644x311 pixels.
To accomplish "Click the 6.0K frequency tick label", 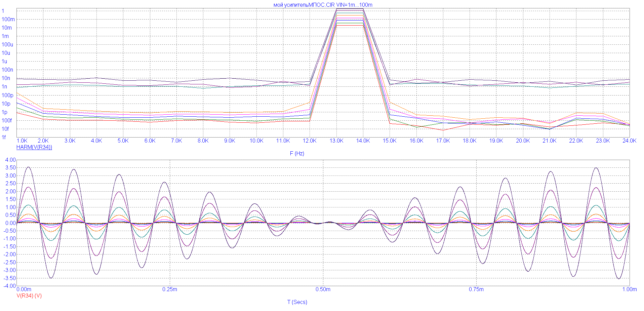I will 150,141.
